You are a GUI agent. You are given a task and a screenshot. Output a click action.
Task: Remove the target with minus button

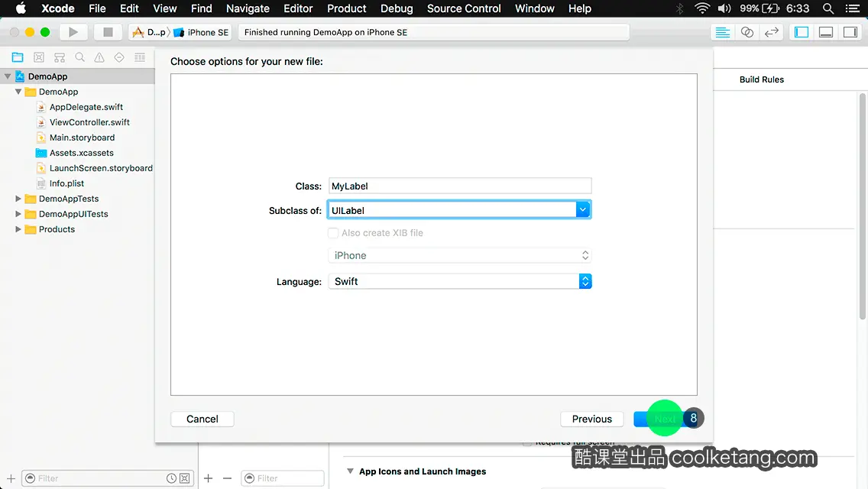(227, 478)
